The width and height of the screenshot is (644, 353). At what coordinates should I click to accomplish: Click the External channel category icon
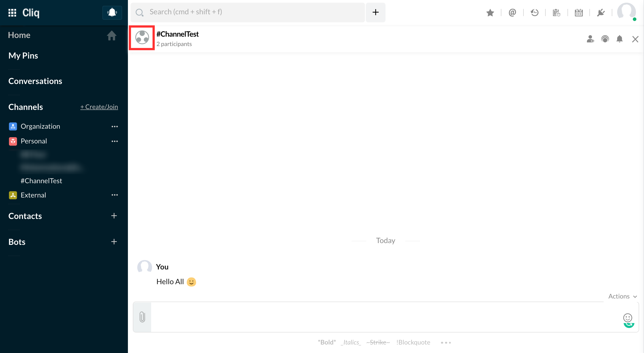pyautogui.click(x=13, y=195)
